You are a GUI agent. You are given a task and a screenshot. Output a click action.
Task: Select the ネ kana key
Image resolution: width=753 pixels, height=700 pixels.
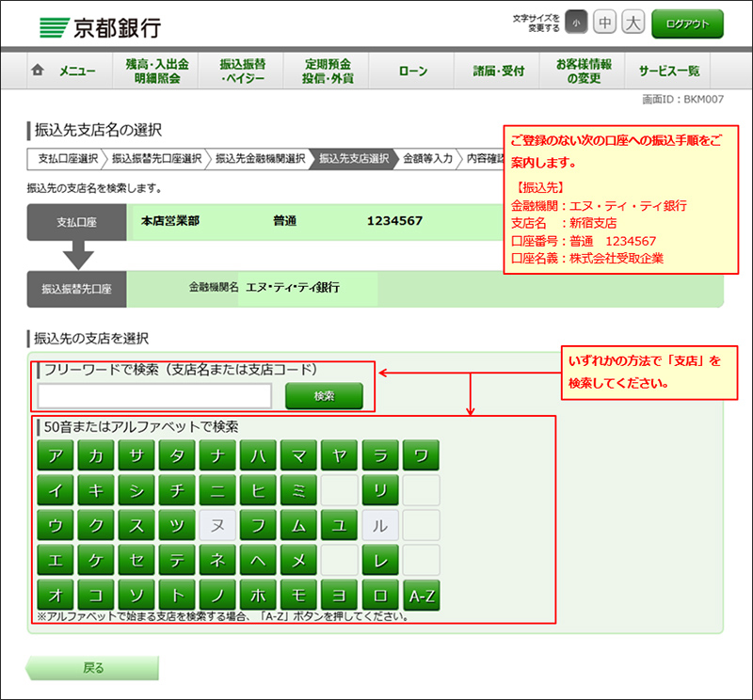(x=217, y=560)
